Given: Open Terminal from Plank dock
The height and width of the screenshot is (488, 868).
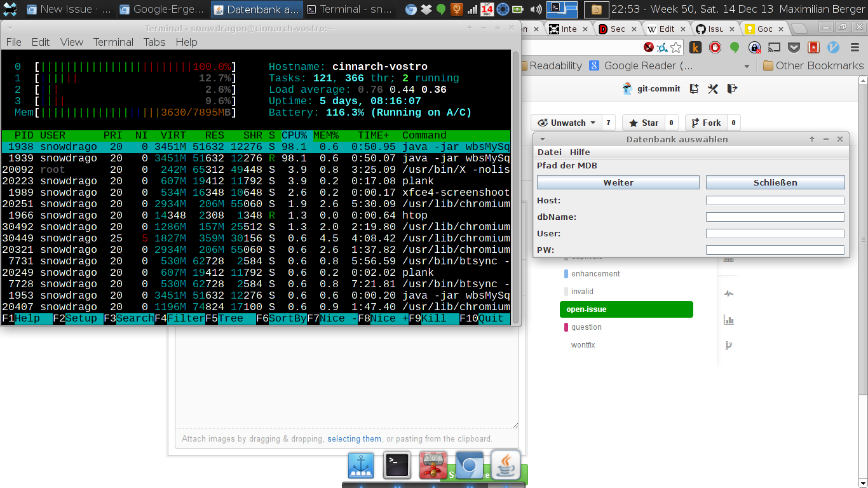Looking at the screenshot, I should tap(397, 466).
